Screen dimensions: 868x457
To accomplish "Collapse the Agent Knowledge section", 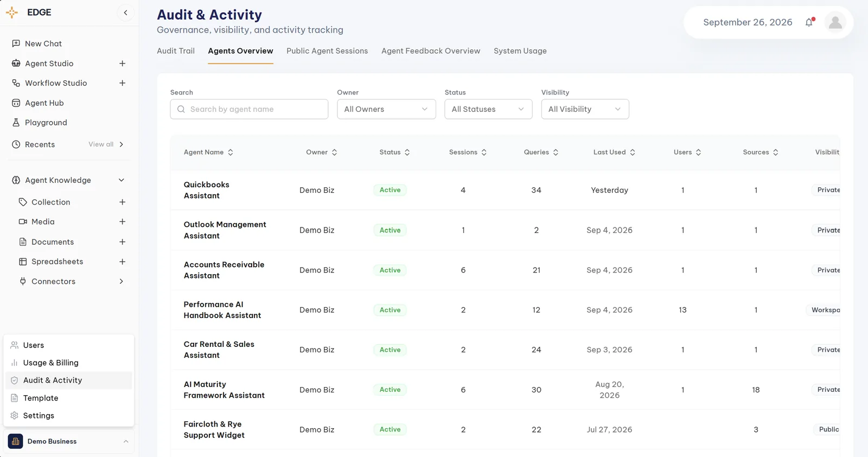I will click(x=122, y=180).
